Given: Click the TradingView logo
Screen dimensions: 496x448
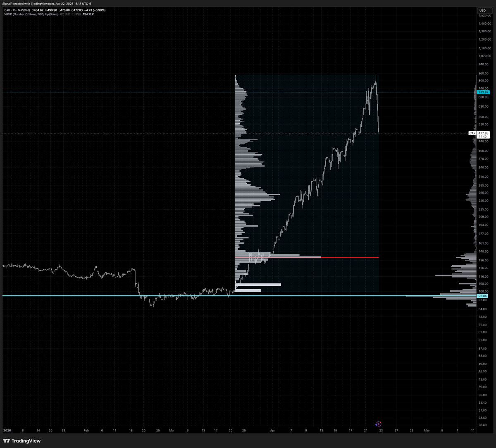Looking at the screenshot, I should 22,441.
